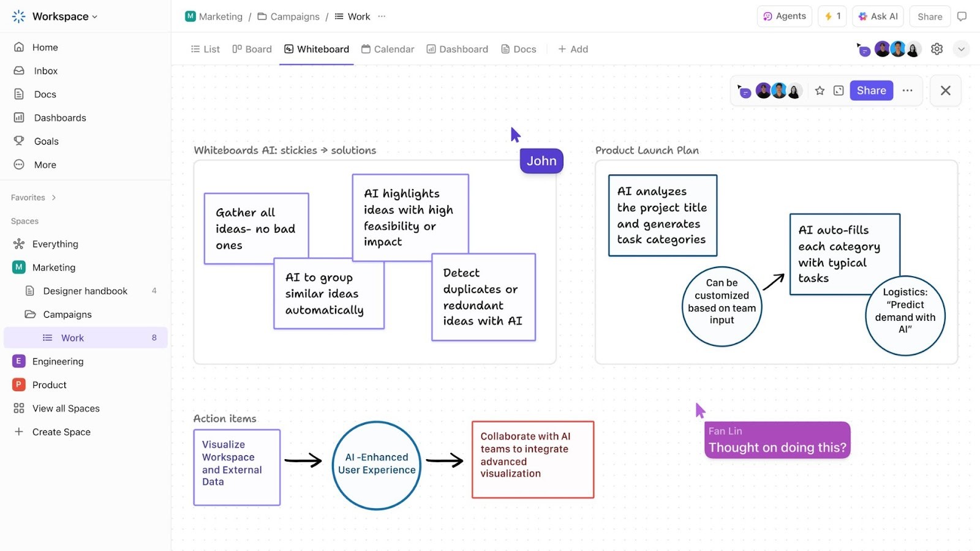
Task: Open the Agents panel
Action: coord(784,16)
